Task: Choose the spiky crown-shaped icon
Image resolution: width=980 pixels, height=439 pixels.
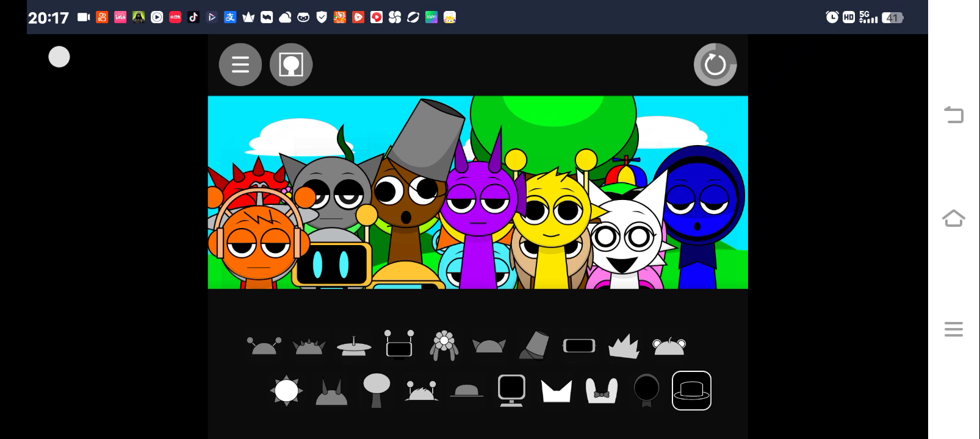Action: click(624, 346)
